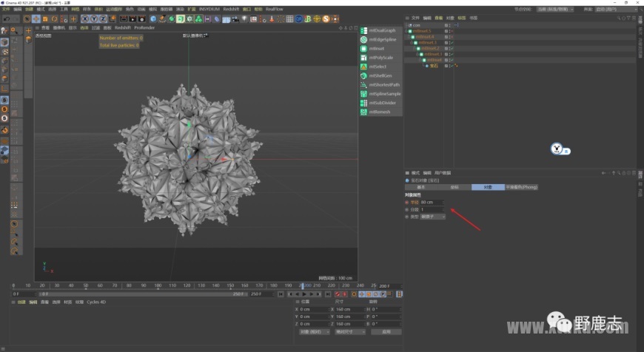Collapse mtInset.3 tree node

(x=412, y=42)
